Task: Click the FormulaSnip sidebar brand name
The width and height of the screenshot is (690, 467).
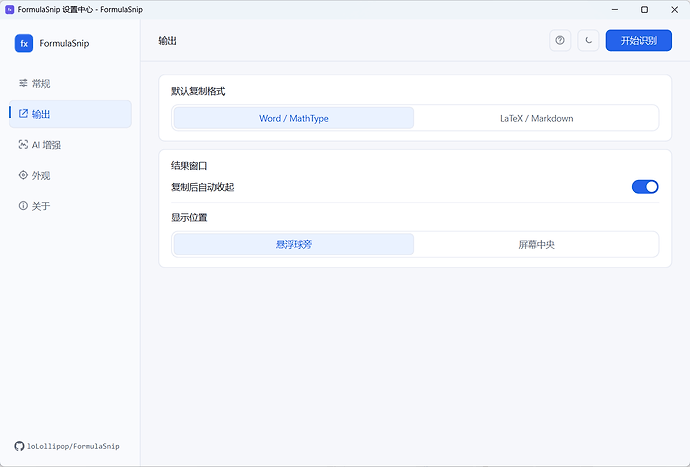Action: [64, 43]
